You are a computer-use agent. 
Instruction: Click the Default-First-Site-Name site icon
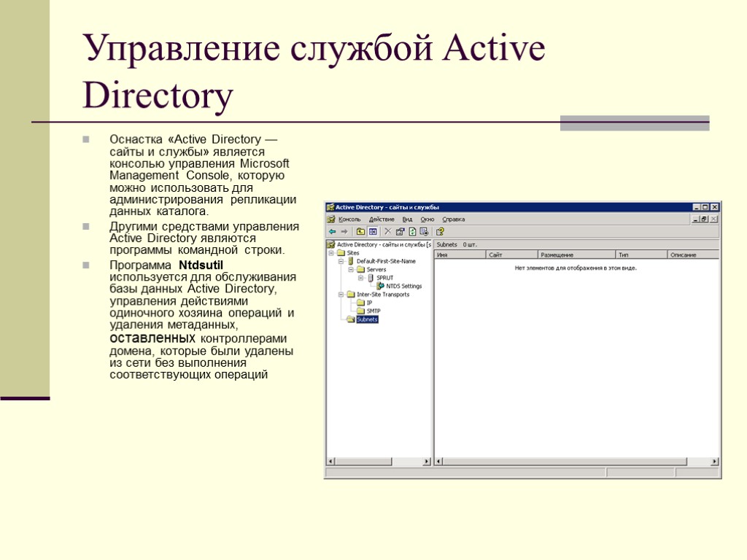351,261
